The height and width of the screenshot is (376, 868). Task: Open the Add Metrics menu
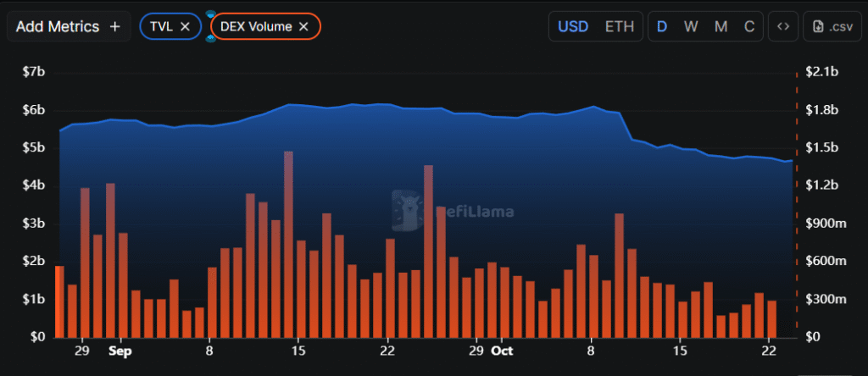point(69,26)
